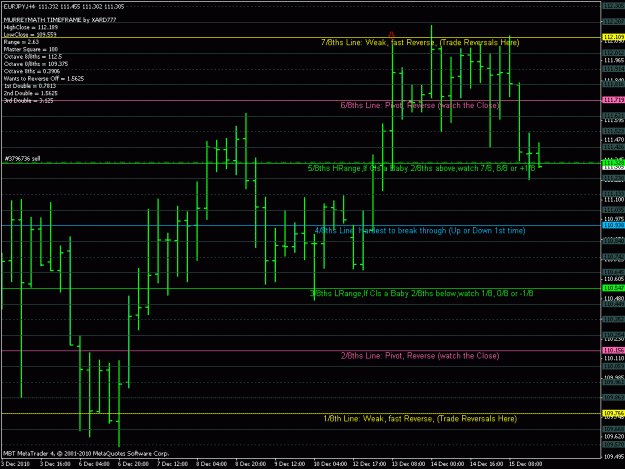
Task: Click the '7 Dec 12:00' time axis label
Action: [x=172, y=464]
